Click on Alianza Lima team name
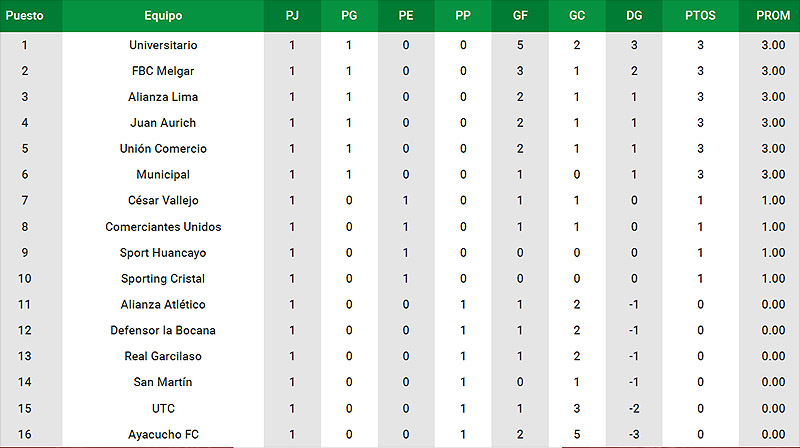Image resolution: width=800 pixels, height=448 pixels. [x=163, y=97]
